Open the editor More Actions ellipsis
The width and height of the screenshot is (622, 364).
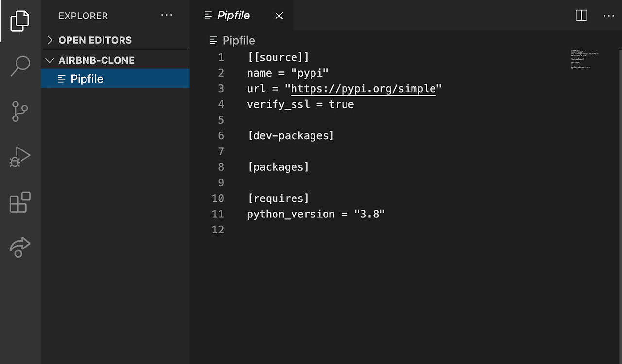(x=609, y=16)
